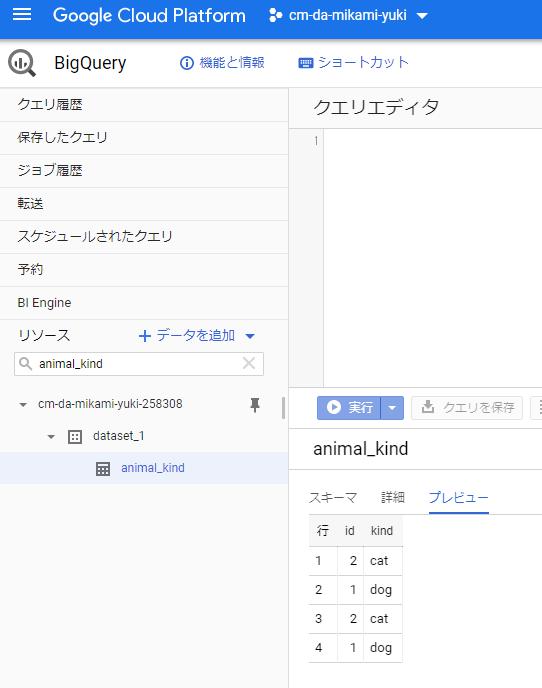Open データを追加 dropdown arrow

pyautogui.click(x=250, y=337)
